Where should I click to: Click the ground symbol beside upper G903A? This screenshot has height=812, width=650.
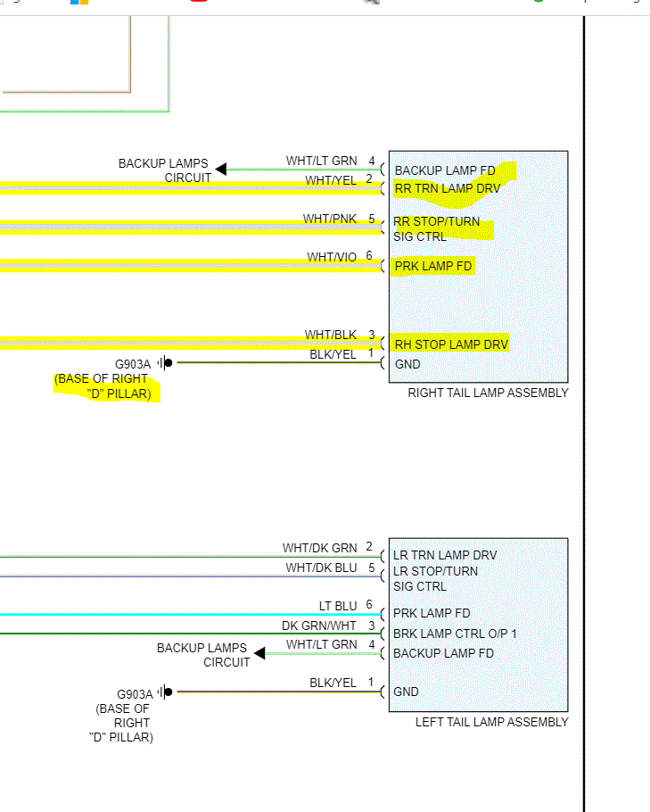[x=166, y=363]
